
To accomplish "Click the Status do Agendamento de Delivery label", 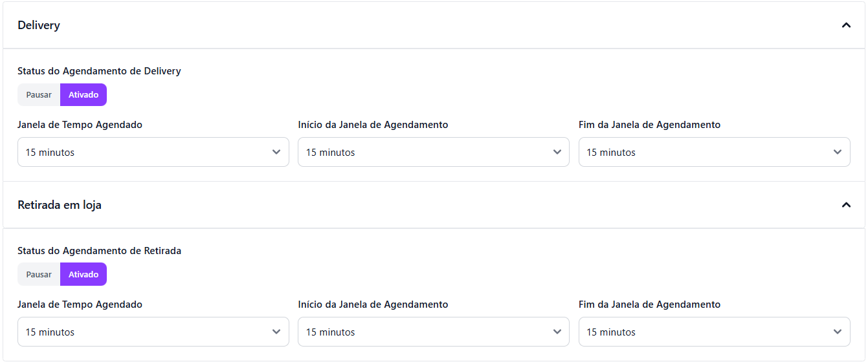I will 99,71.
